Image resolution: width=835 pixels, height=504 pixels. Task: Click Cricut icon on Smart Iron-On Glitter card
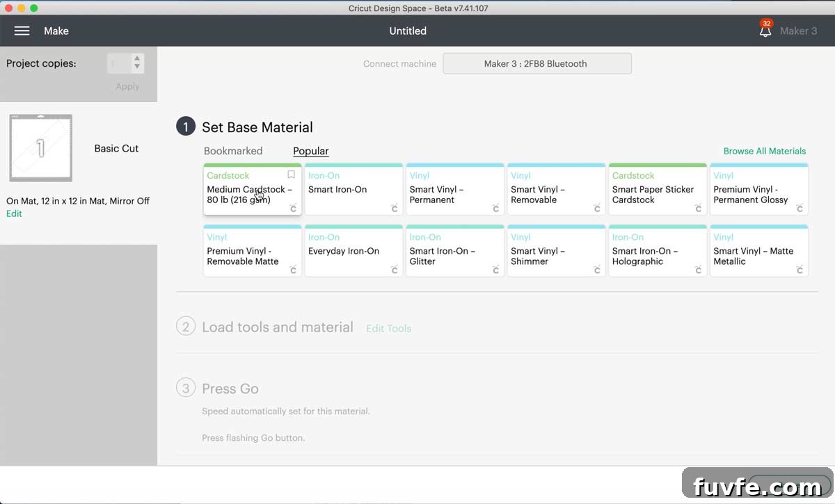[495, 270]
